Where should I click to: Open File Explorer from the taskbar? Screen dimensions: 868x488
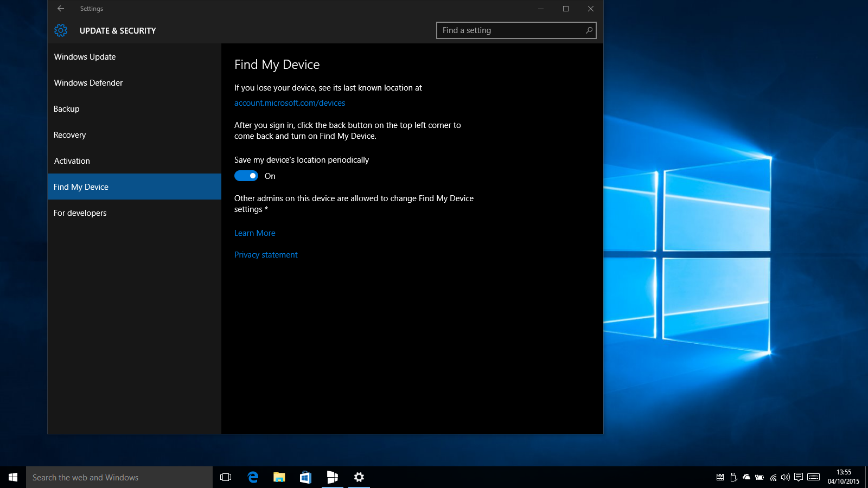(279, 477)
